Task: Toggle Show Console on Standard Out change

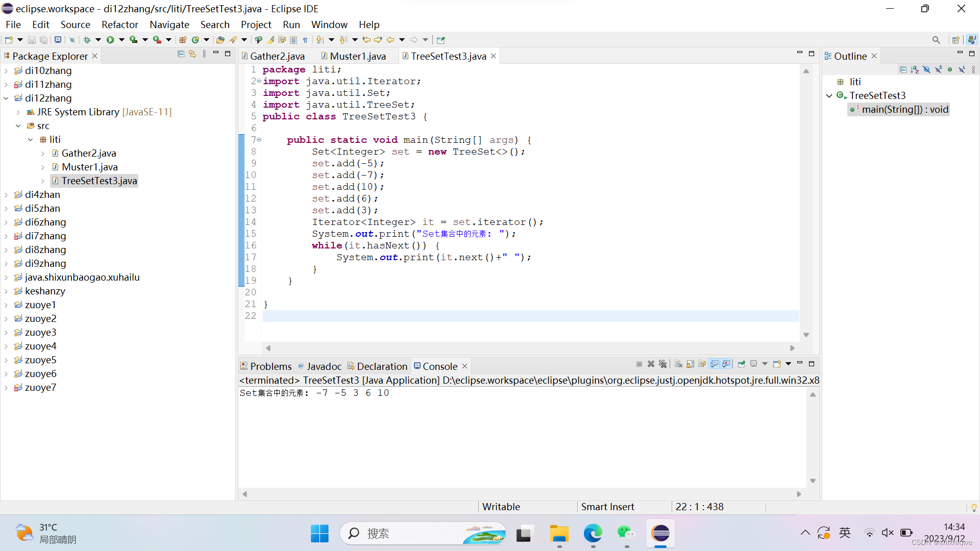Action: point(714,364)
